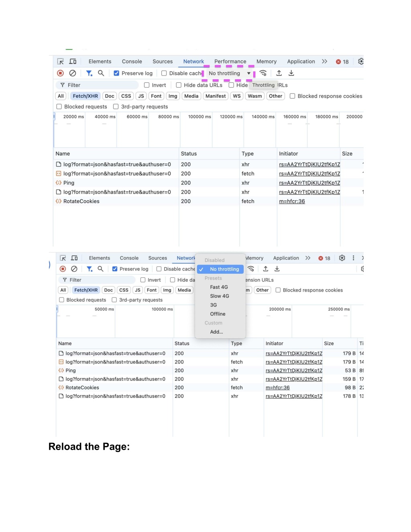Open network conditions icon in upper DevTools
411x532 pixels.
[x=263, y=73]
